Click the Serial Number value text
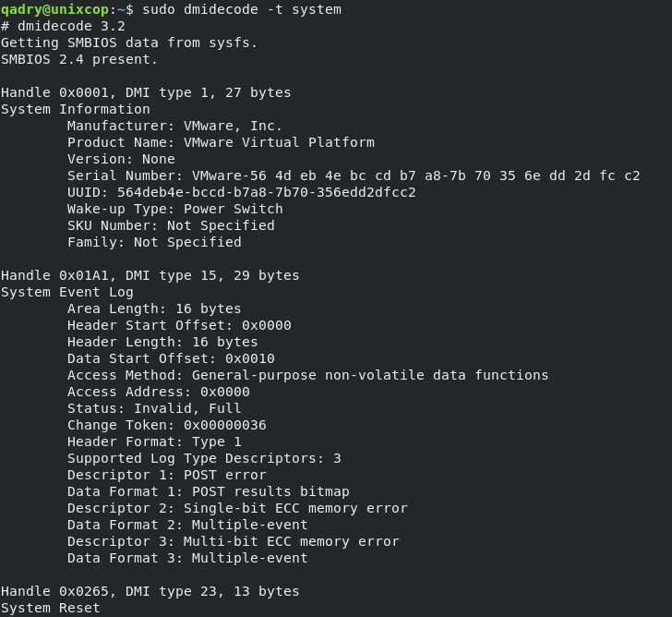672x617 pixels. 415,175
